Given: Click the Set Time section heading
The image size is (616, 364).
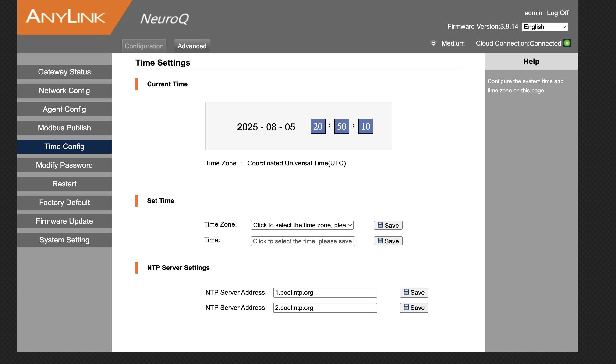Looking at the screenshot, I should pyautogui.click(x=160, y=201).
